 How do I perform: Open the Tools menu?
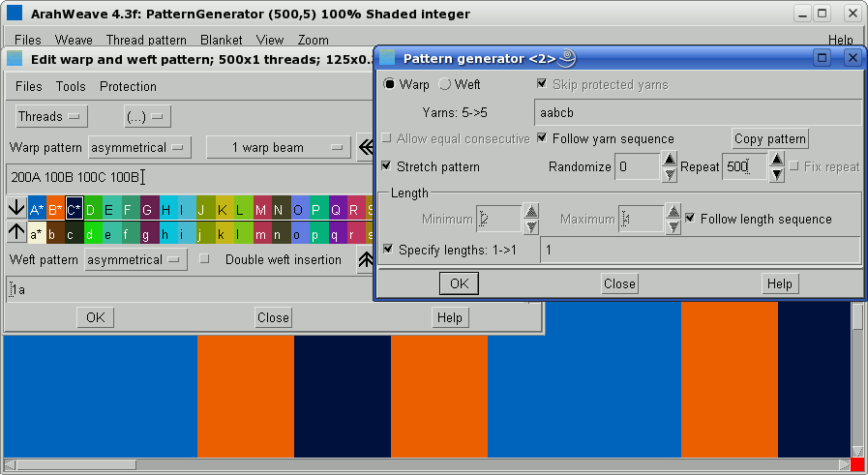[x=71, y=86]
